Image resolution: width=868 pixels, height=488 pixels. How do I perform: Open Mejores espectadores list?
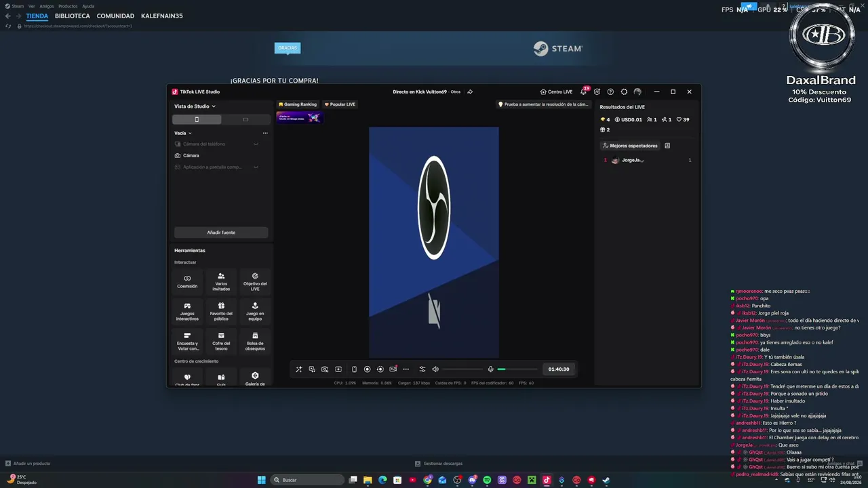tap(630, 146)
